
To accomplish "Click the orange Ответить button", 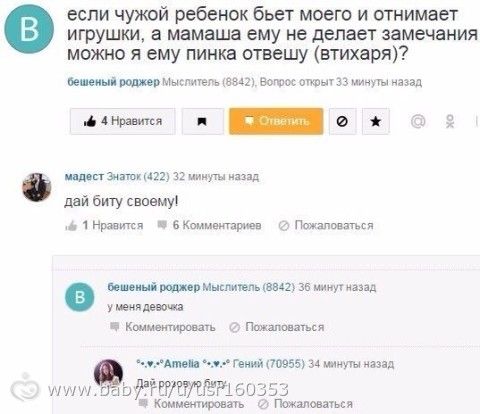I will [x=276, y=121].
